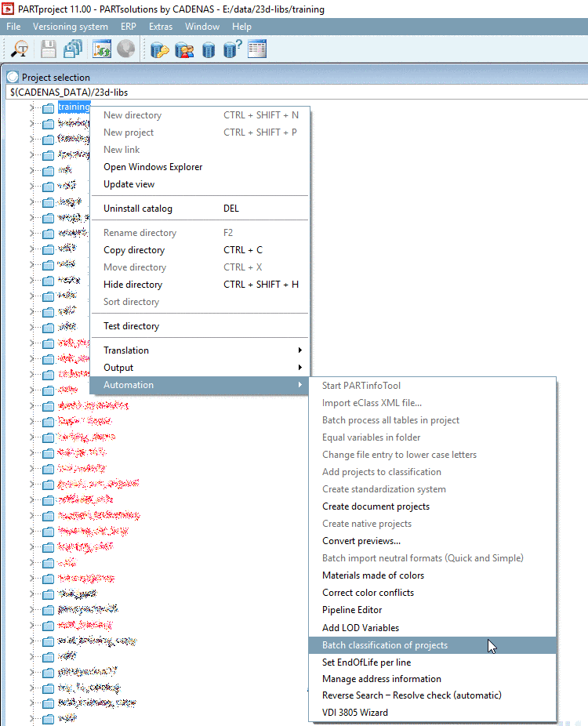
Task: Choose Move directory entry
Action: [201, 267]
